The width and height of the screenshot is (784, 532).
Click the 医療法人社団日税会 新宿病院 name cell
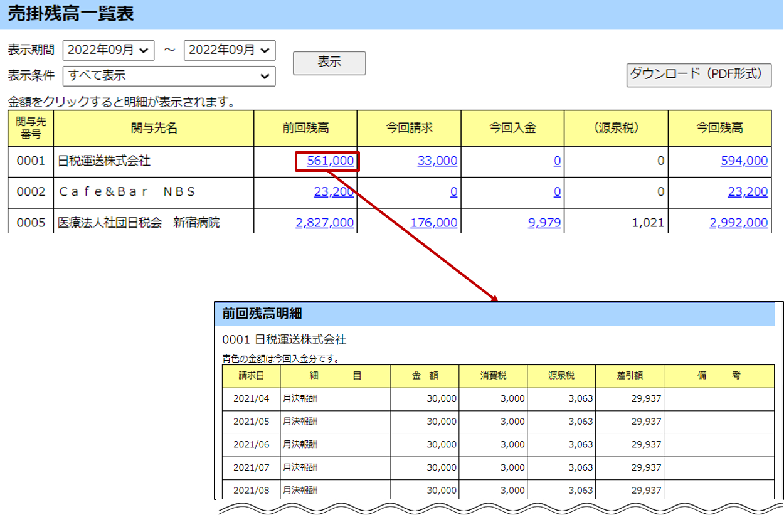click(x=139, y=223)
